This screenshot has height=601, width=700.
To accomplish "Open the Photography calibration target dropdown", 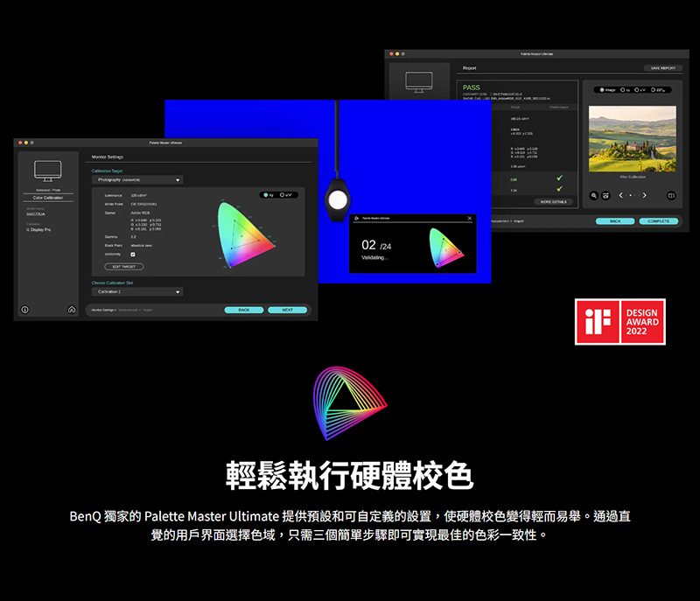I will [137, 180].
